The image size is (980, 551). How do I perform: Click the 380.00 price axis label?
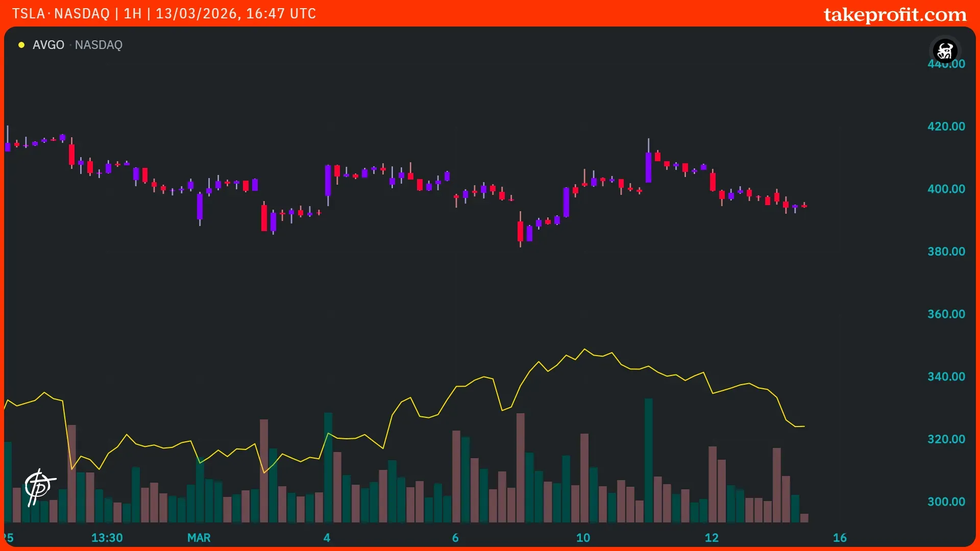946,252
